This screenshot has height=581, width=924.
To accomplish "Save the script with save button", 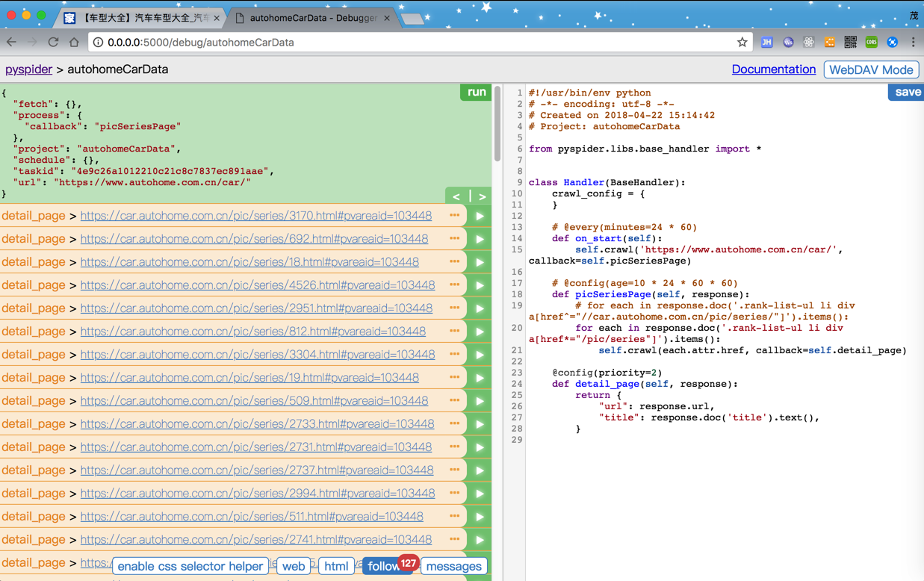I will pyautogui.click(x=907, y=92).
